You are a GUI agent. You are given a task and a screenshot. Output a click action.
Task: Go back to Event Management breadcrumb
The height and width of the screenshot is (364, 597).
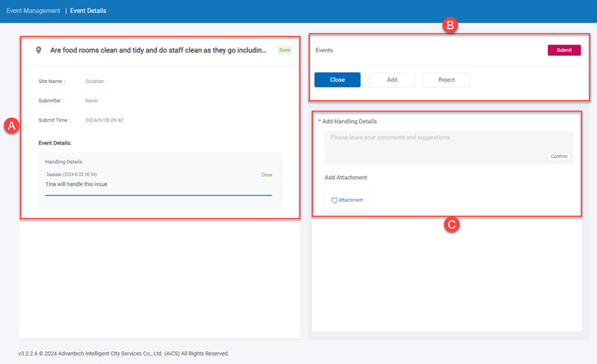(33, 11)
